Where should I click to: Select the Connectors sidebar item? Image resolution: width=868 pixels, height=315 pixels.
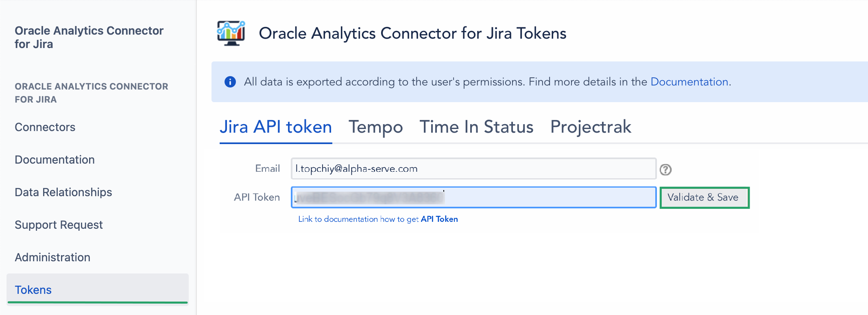click(x=45, y=127)
